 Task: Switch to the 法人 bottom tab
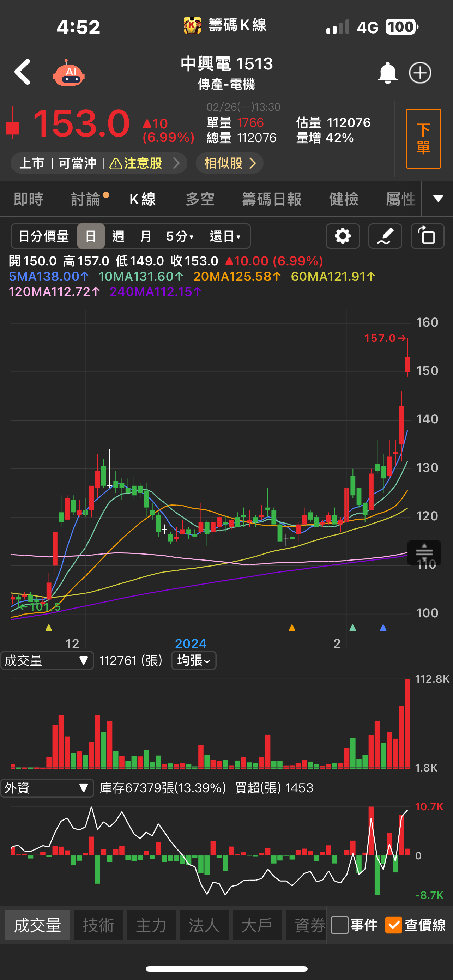204,925
